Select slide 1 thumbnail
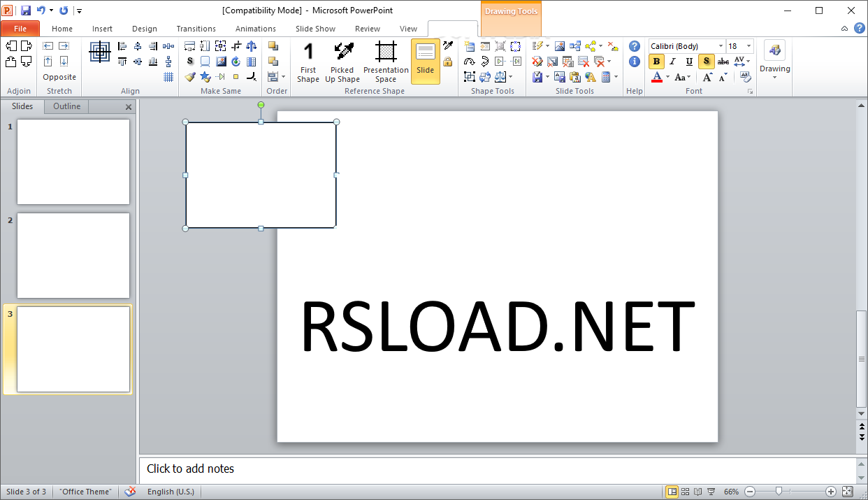Viewport: 868px width, 500px height. pos(73,162)
